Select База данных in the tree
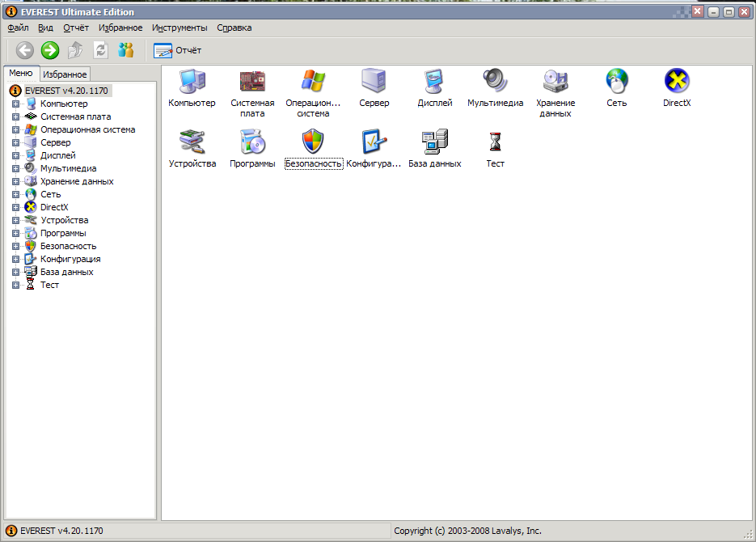 pos(67,273)
